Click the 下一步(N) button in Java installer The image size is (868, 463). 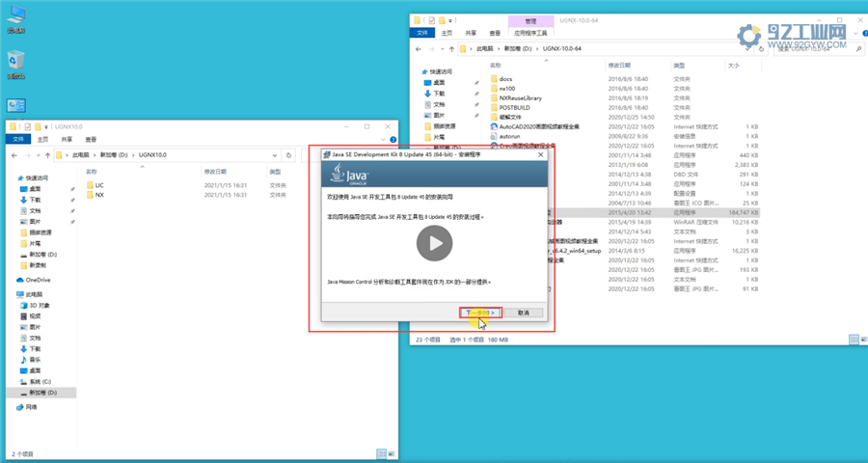pyautogui.click(x=480, y=313)
